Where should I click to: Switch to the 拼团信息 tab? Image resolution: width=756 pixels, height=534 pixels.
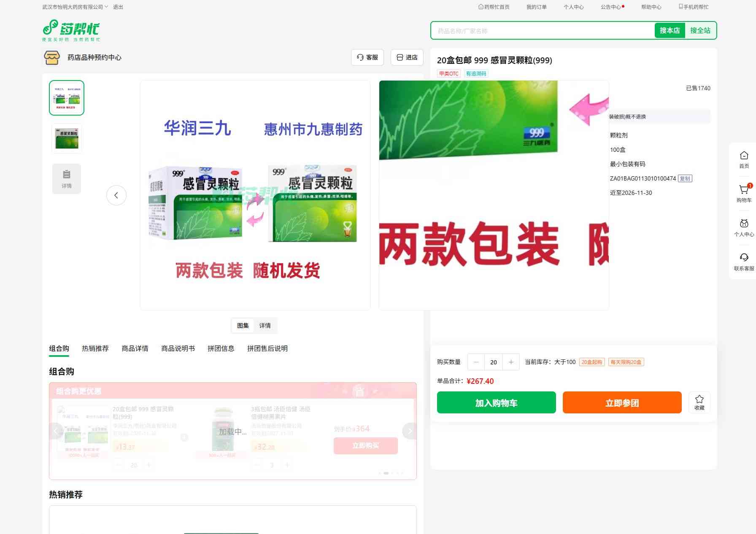(x=221, y=348)
